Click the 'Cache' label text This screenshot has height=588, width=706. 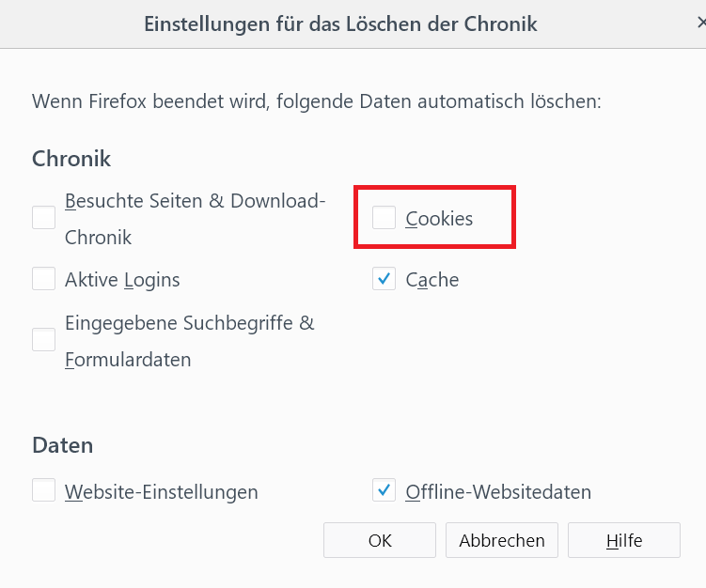[x=431, y=280]
